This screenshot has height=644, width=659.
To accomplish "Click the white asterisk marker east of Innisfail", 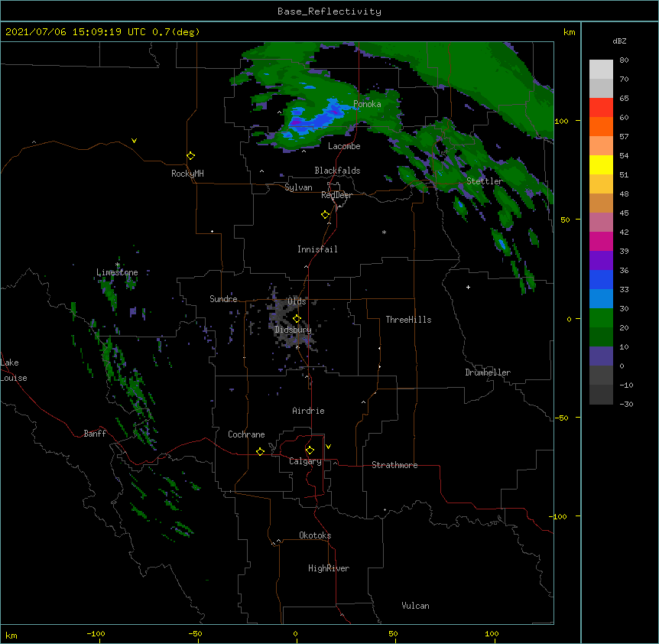I will 384,232.
